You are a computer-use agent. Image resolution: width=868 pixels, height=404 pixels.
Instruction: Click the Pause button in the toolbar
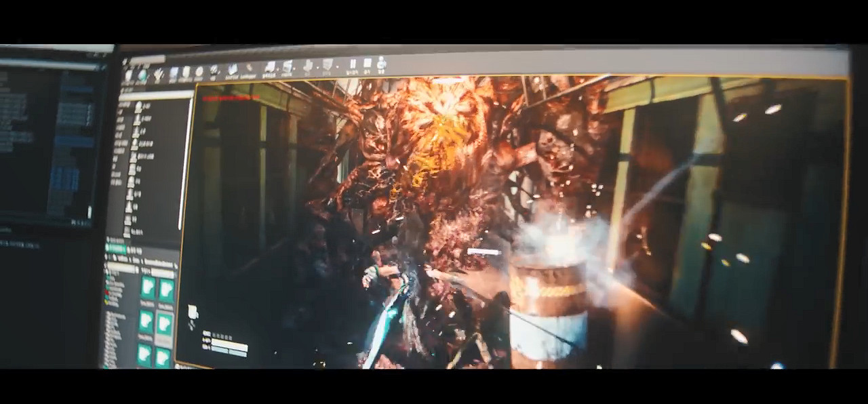pyautogui.click(x=353, y=65)
